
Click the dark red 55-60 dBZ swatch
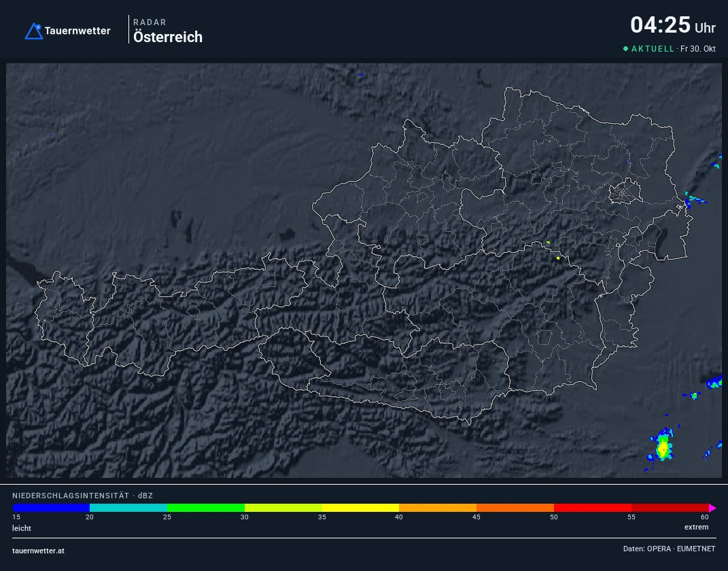click(x=670, y=508)
